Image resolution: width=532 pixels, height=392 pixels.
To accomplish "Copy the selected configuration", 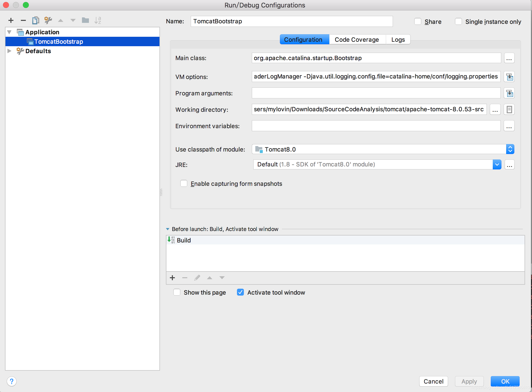I will coord(36,20).
